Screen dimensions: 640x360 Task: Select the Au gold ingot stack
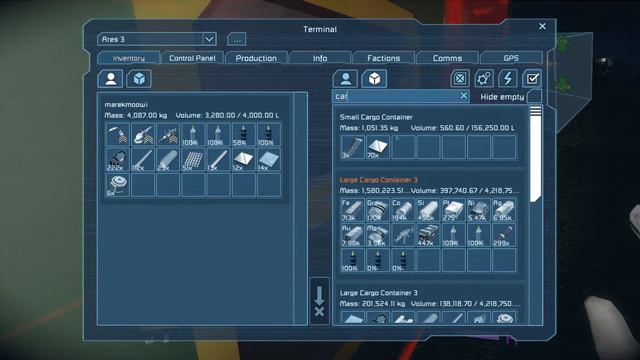(352, 235)
